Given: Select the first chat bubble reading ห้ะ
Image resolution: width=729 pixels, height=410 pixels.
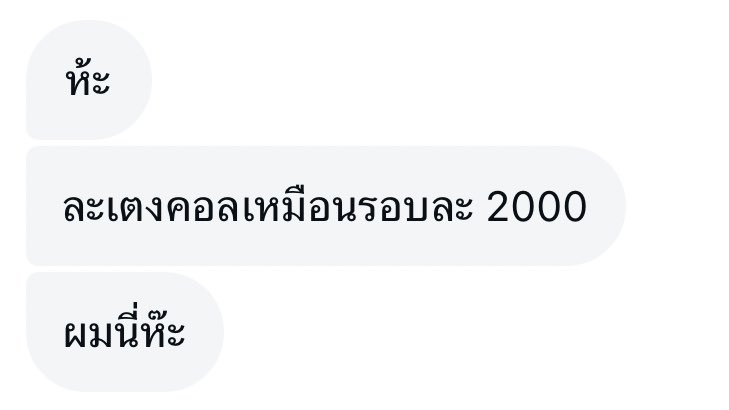Looking at the screenshot, I should [x=89, y=79].
